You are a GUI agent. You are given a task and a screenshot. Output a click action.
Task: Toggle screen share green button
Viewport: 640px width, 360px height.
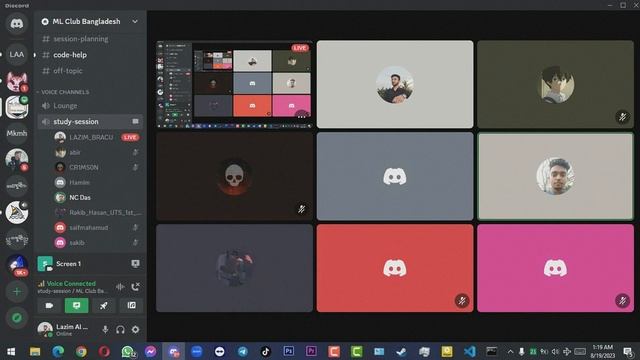pos(76,305)
